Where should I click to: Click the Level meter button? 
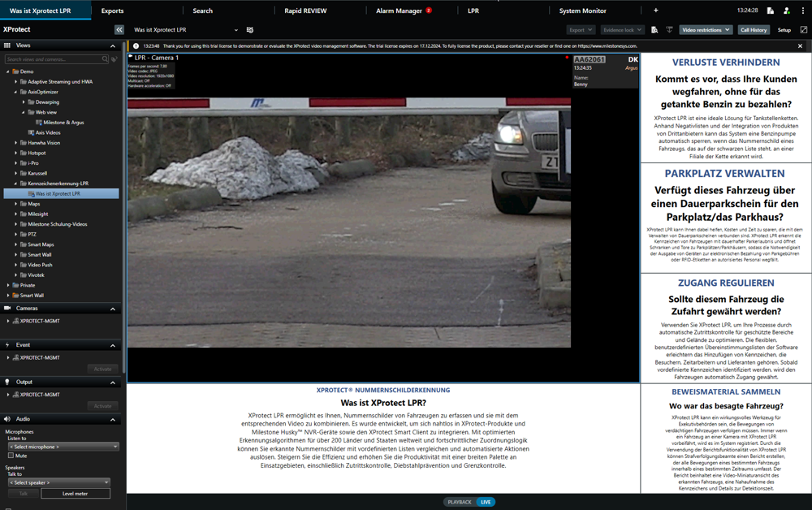pos(76,493)
